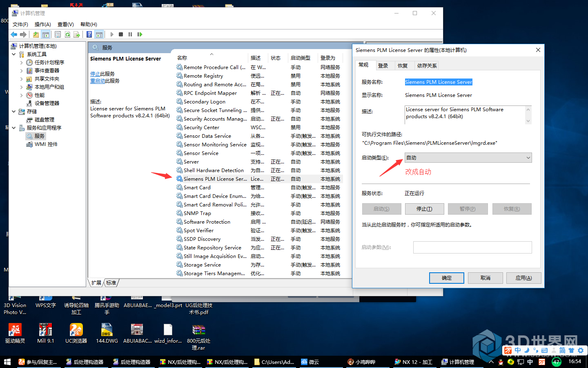Click the Restart Service icon
Image resolution: width=588 pixels, height=368 pixels.
coord(140,35)
